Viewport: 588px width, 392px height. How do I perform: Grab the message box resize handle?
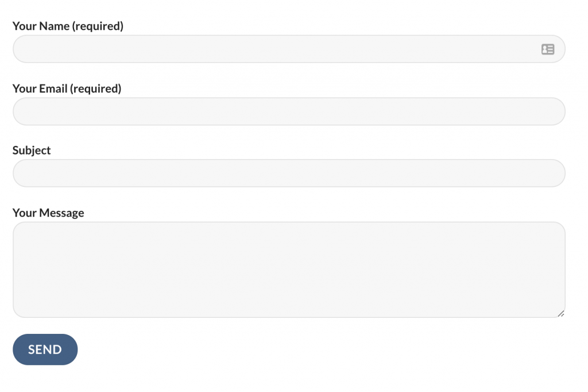click(560, 313)
